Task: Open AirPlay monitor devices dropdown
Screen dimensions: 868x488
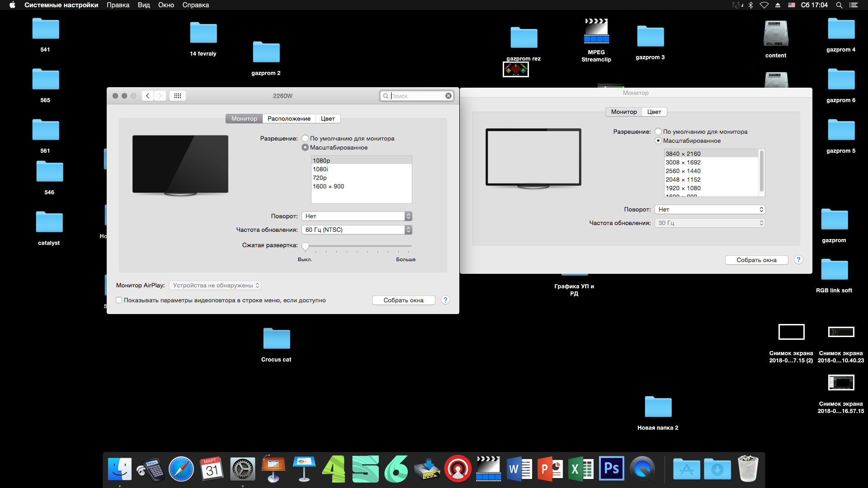Action: [x=215, y=285]
